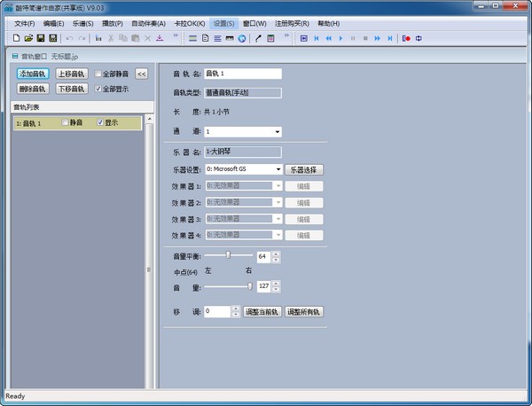Collapse the track panel with << button

click(x=141, y=74)
